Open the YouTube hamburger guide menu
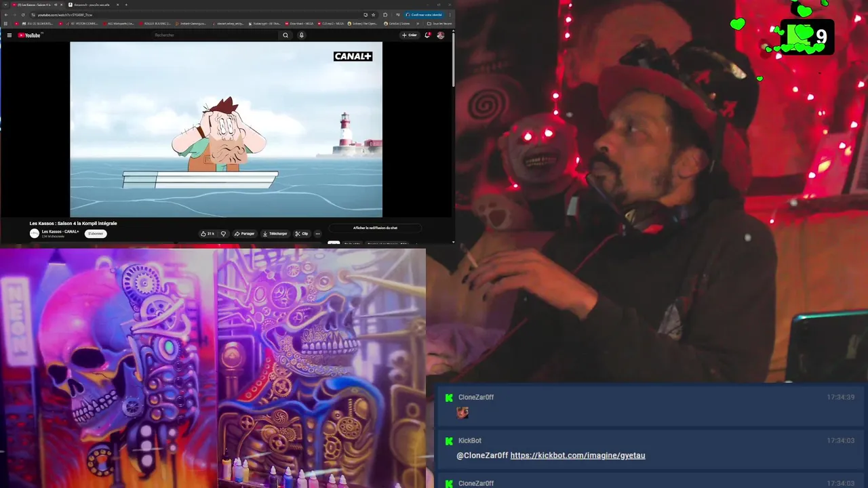 point(9,35)
